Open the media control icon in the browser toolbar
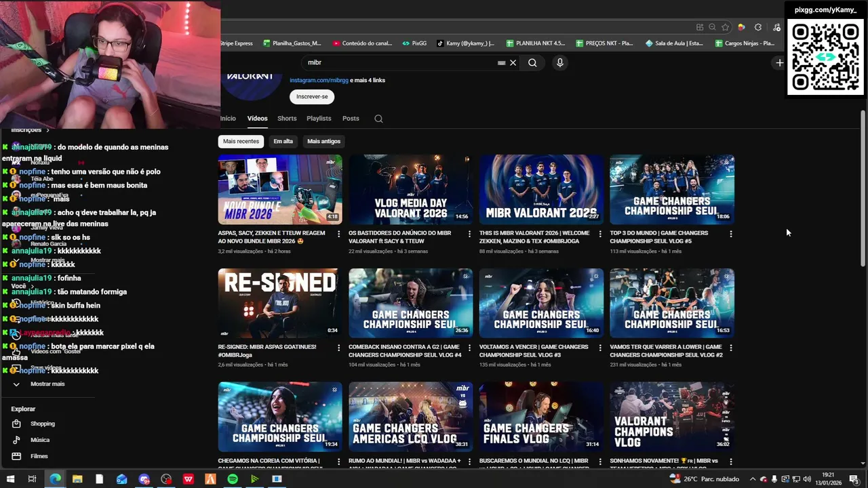Image resolution: width=868 pixels, height=488 pixels. pos(776,27)
